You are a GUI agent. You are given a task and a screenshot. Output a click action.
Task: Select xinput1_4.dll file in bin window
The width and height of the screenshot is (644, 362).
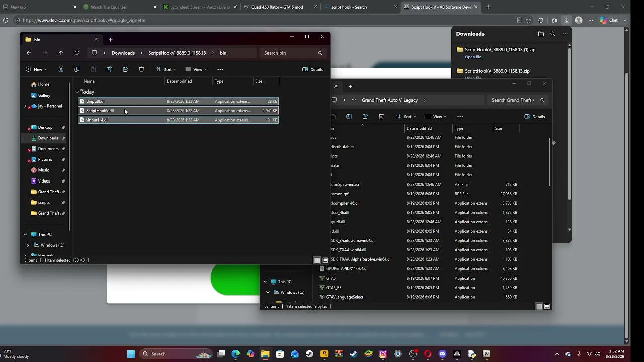point(179,120)
